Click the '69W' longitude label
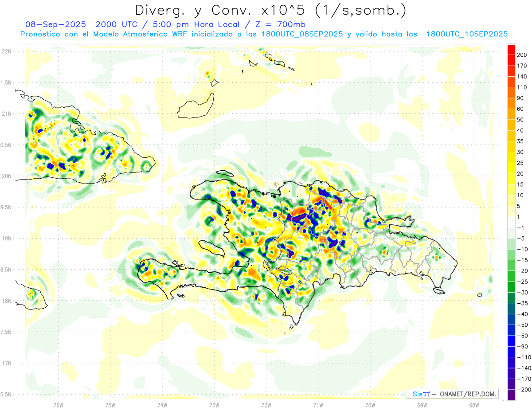Image resolution: width=532 pixels, height=411 pixels. (422, 405)
